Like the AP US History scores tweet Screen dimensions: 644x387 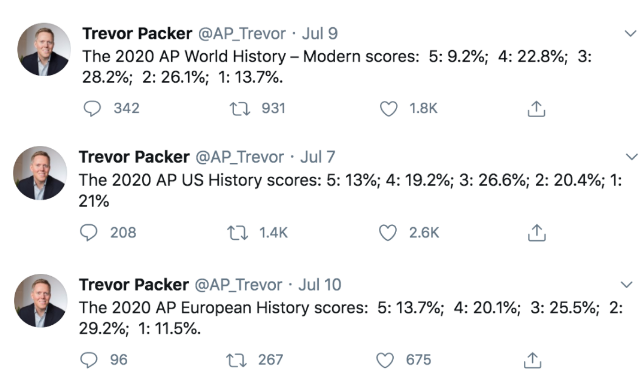tap(387, 233)
